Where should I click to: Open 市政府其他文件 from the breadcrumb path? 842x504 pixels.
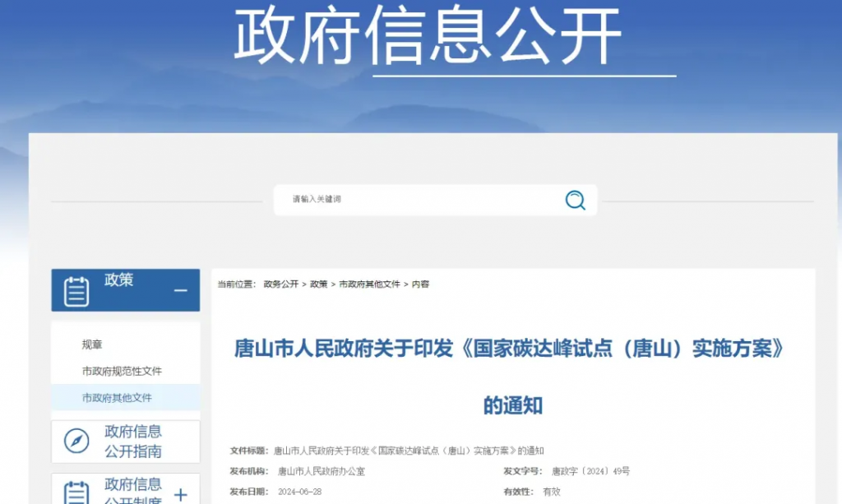point(369,284)
